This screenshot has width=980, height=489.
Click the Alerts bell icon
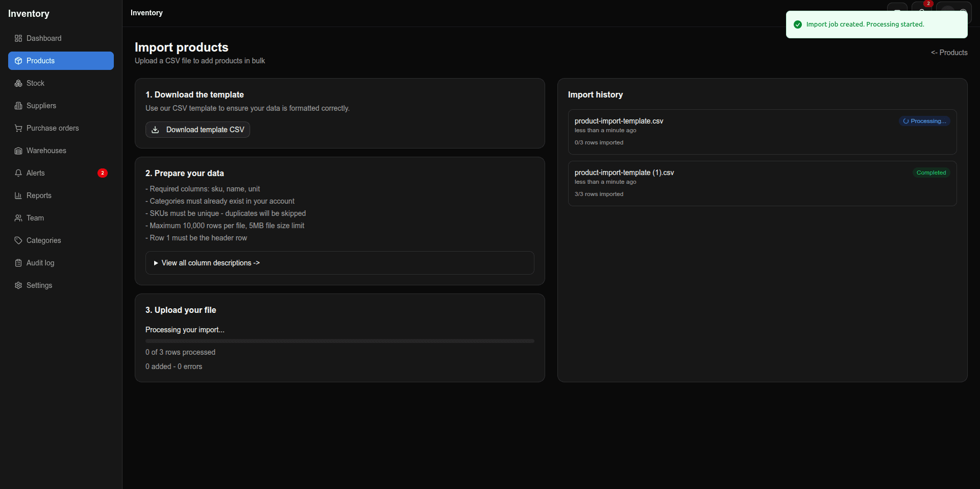click(18, 173)
